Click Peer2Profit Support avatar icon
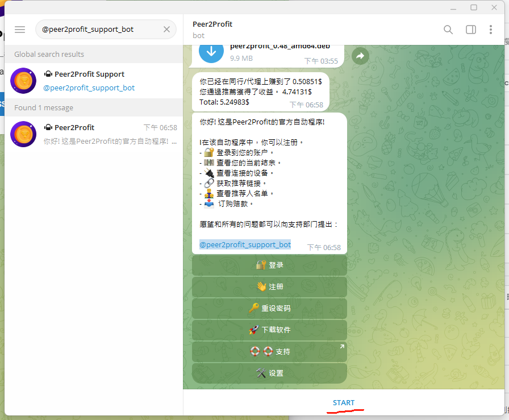This screenshot has width=509, height=420. click(x=23, y=81)
